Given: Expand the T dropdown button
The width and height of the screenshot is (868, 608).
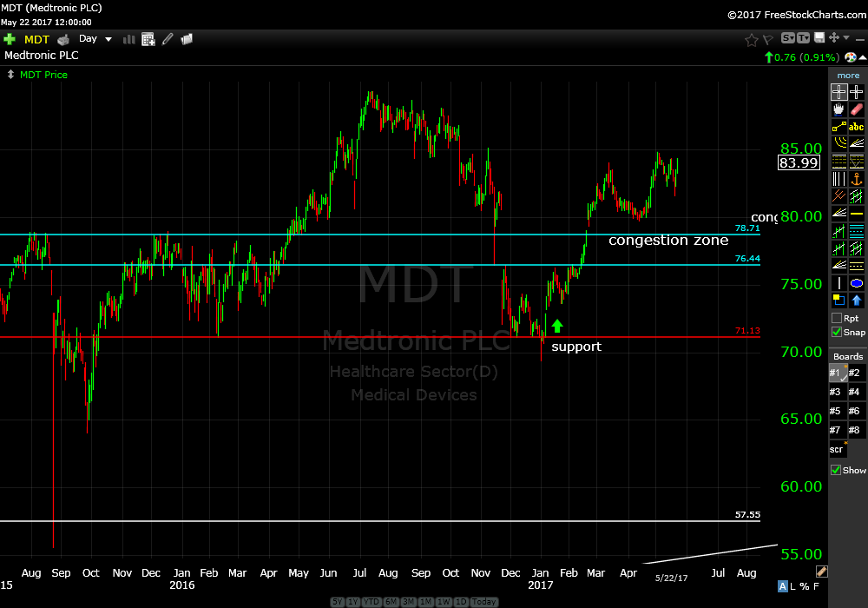Looking at the screenshot, I should [x=804, y=38].
